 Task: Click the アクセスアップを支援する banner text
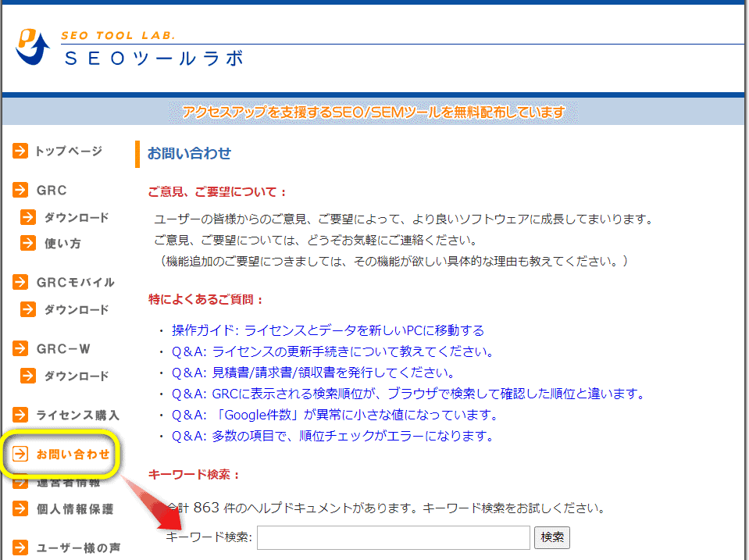pos(373,112)
